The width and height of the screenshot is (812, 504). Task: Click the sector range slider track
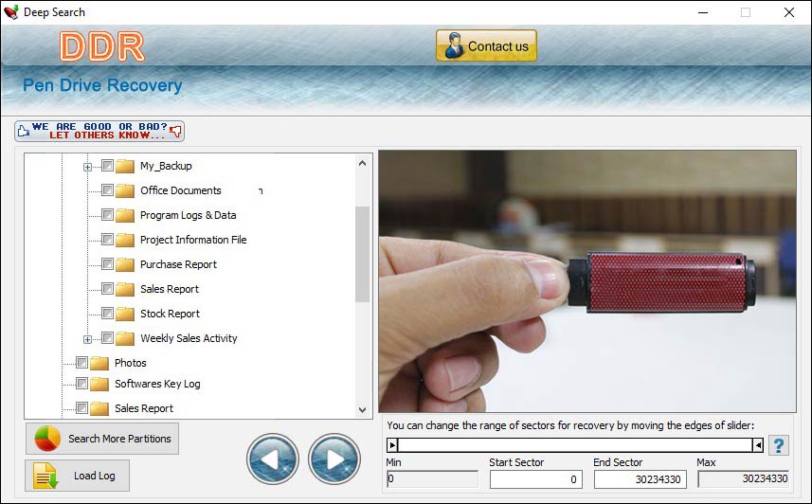click(x=575, y=445)
